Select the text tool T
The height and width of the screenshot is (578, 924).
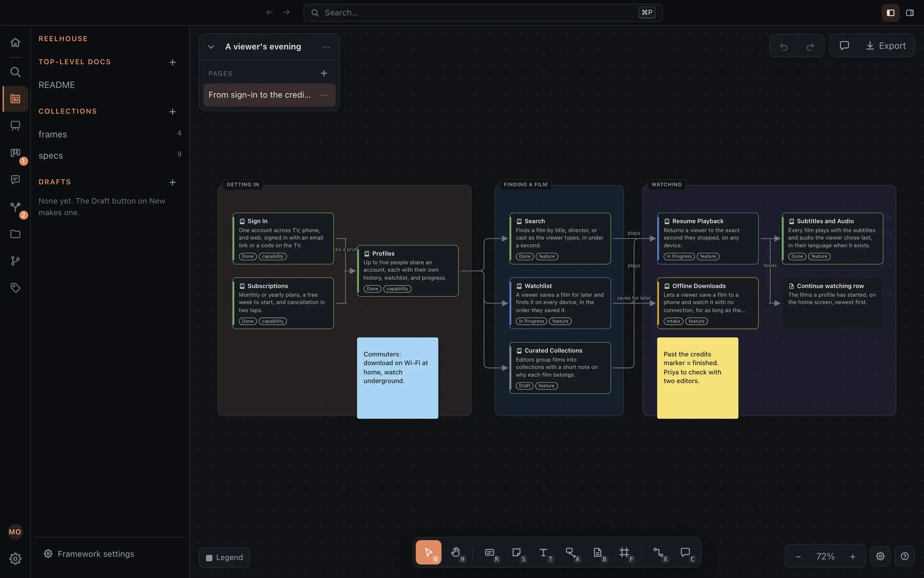coord(544,553)
